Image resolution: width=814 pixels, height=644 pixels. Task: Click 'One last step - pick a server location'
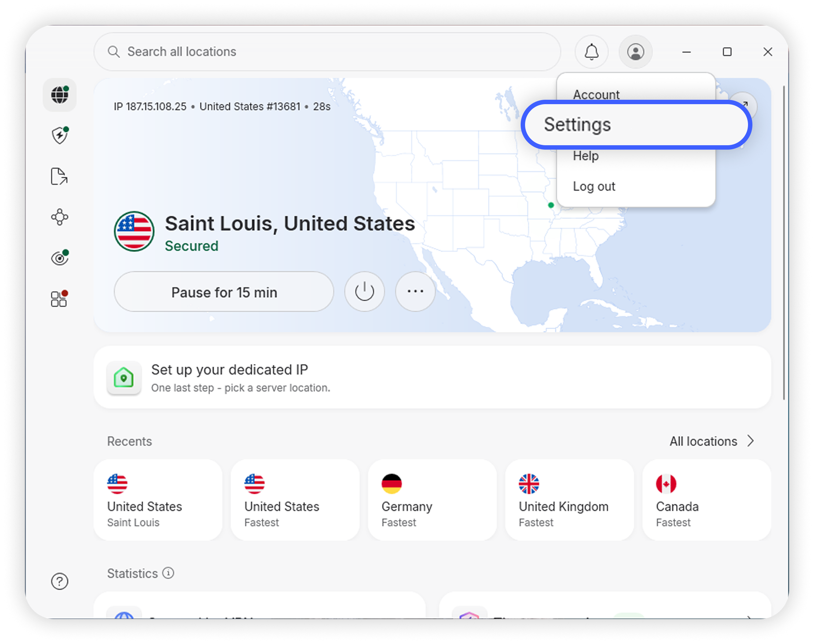tap(241, 388)
